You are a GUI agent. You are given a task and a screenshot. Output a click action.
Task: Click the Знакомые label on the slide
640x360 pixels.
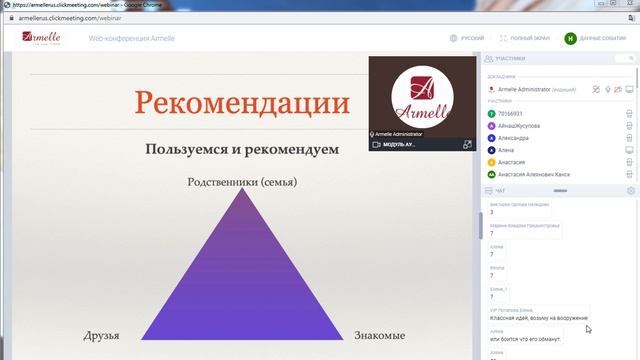pos(380,336)
